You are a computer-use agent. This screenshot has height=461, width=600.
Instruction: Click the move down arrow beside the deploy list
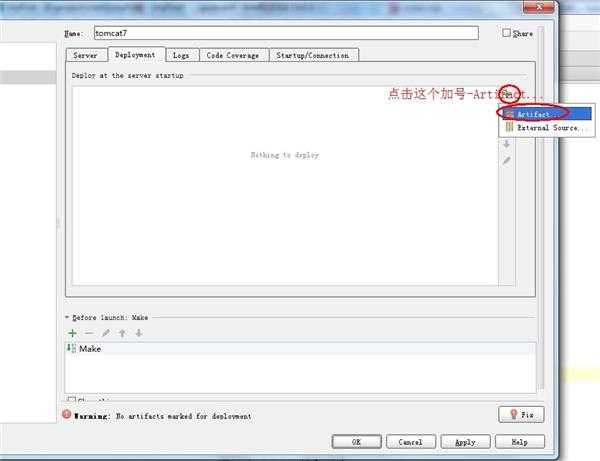tap(507, 144)
